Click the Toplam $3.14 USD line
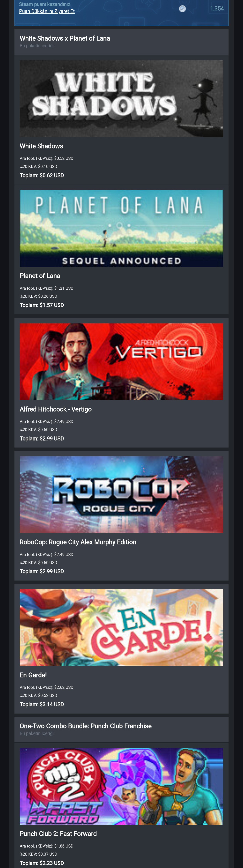Image resolution: width=243 pixels, height=868 pixels. 42,704
